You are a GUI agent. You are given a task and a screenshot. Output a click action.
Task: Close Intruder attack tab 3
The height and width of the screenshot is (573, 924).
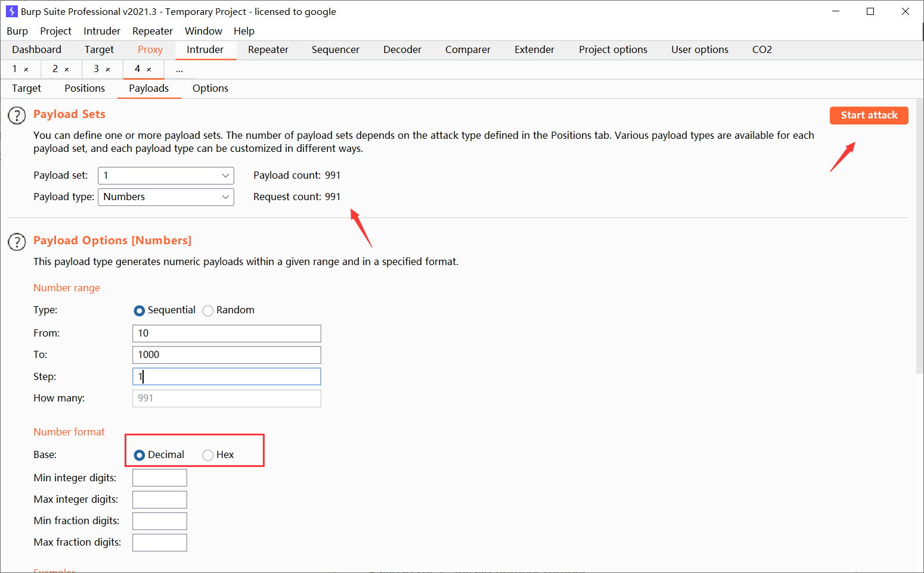tap(108, 70)
